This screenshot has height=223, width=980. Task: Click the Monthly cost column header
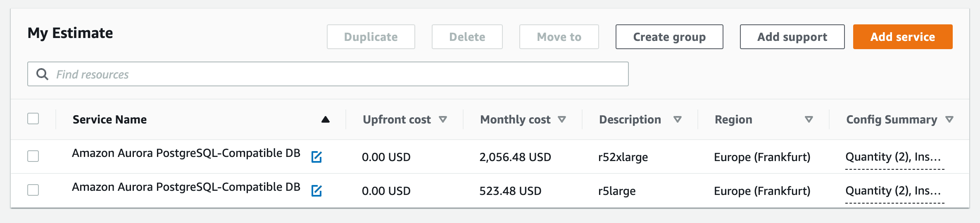point(515,119)
